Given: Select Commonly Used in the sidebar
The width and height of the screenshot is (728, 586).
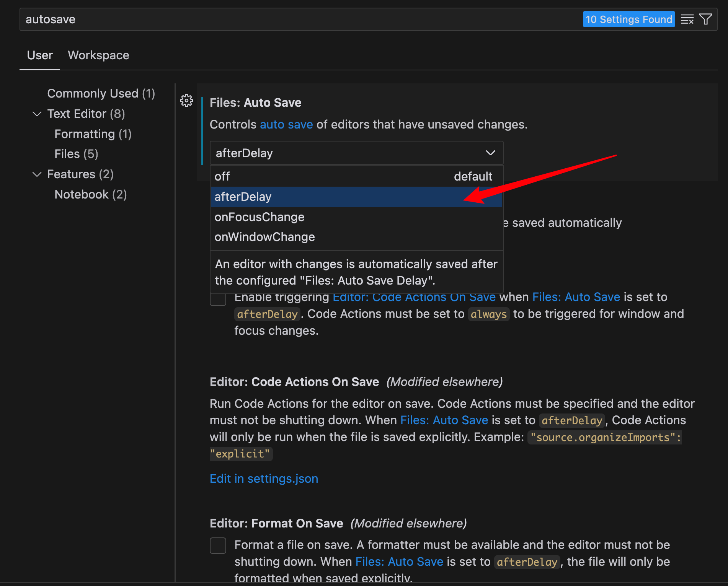Looking at the screenshot, I should click(x=101, y=94).
